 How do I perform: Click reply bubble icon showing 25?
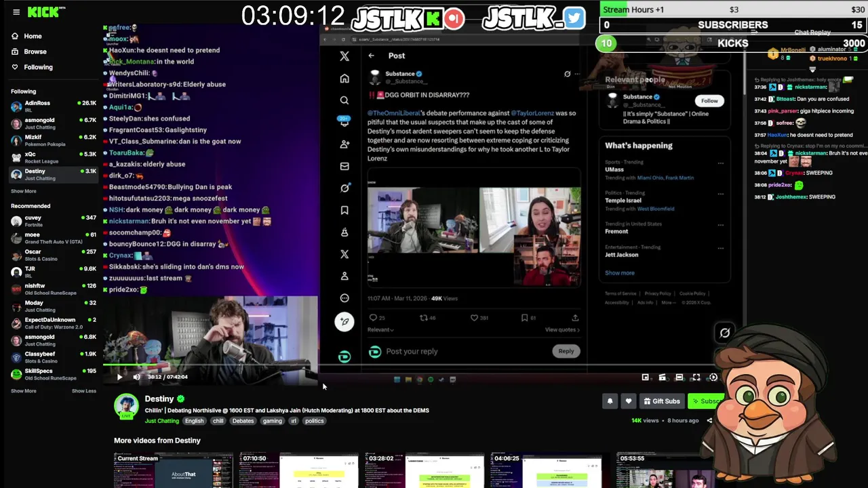[x=373, y=317]
